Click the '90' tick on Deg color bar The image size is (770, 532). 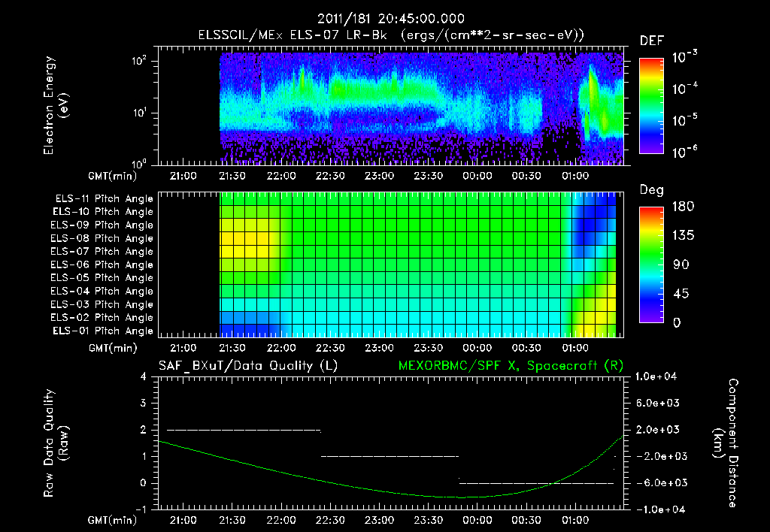point(681,264)
